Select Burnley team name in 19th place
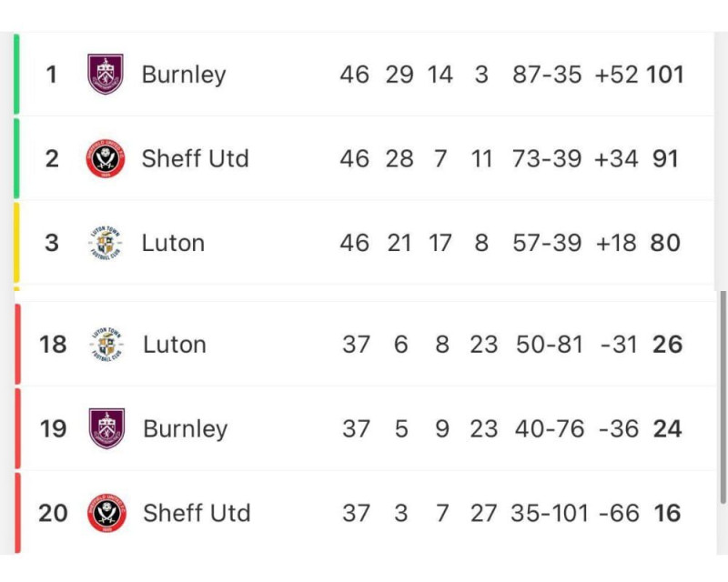This screenshot has width=728, height=582. pos(186,429)
